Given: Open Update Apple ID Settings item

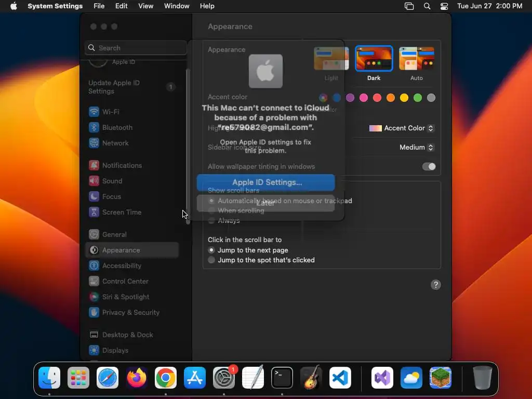Looking at the screenshot, I should (x=131, y=87).
